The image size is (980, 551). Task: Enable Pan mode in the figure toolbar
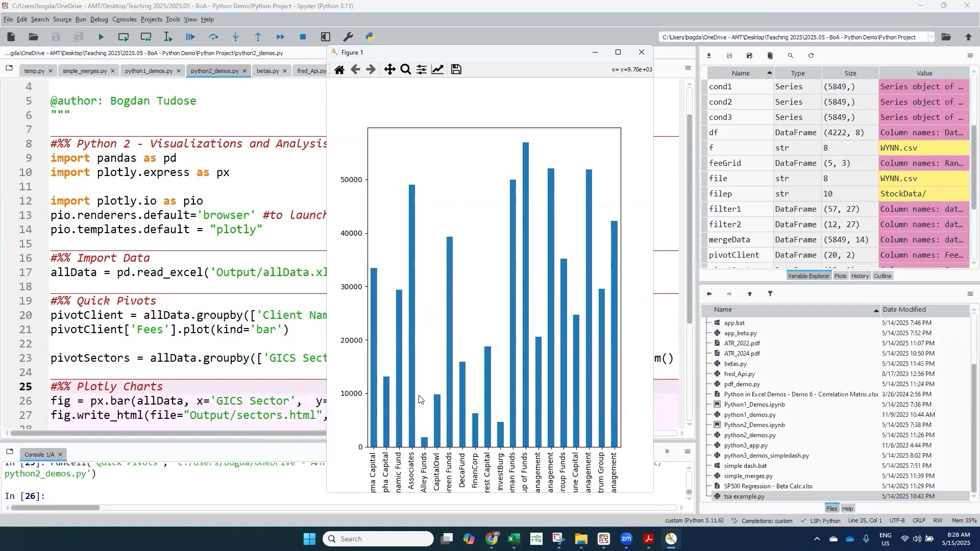(x=389, y=69)
